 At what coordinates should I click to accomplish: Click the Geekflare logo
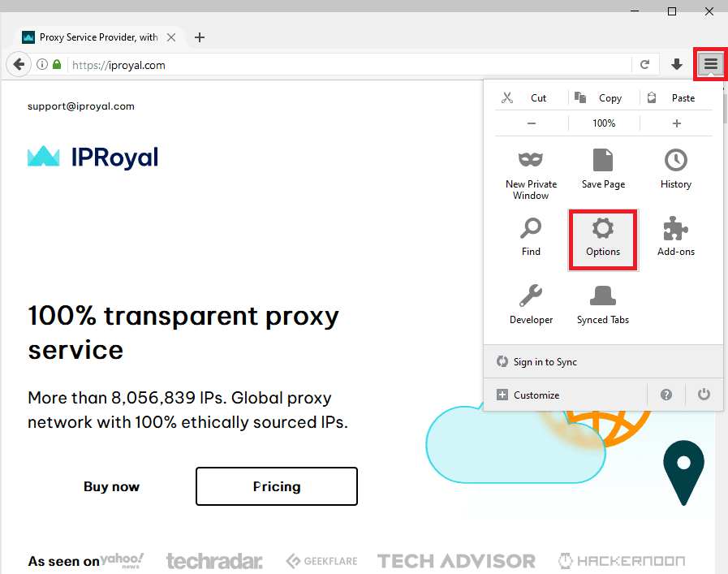[x=321, y=561]
